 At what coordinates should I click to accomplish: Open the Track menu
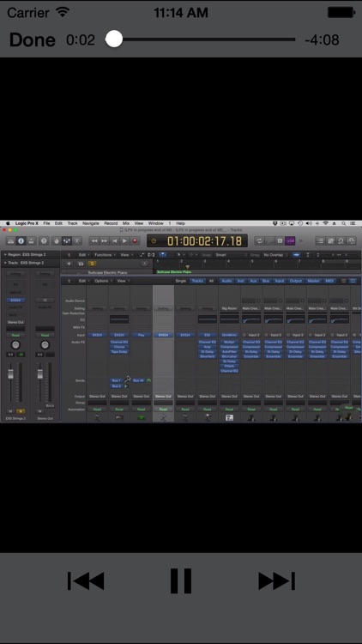point(73,223)
